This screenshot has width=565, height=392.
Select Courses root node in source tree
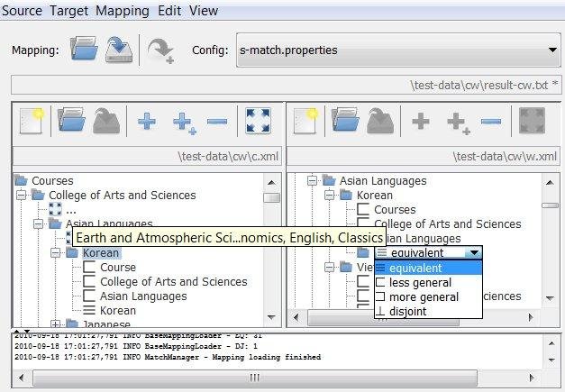coord(52,180)
